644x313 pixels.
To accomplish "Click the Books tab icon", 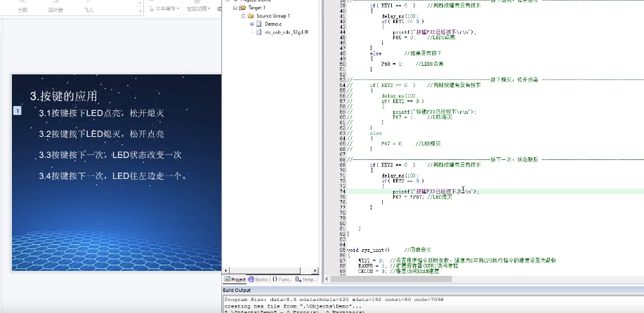I will tap(251, 279).
